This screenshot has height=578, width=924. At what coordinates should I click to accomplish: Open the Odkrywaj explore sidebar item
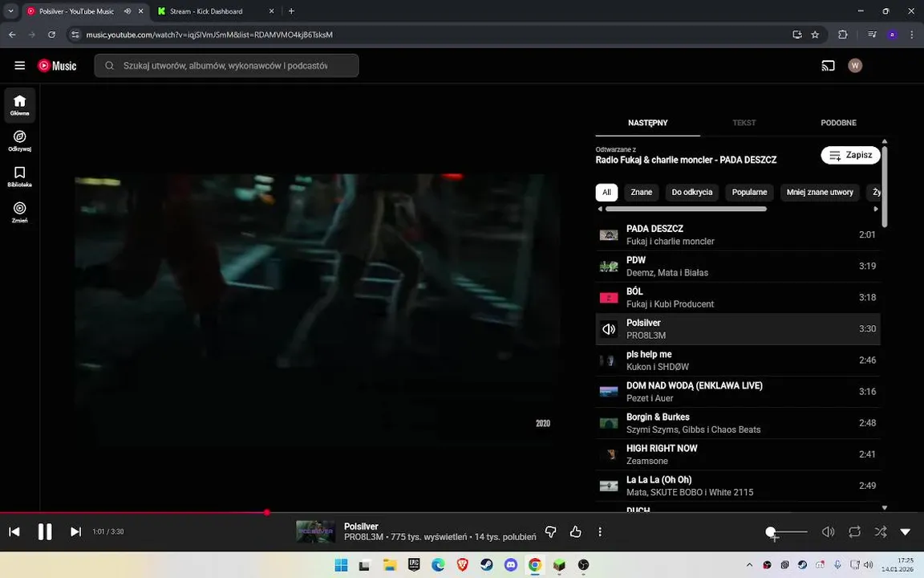pos(19,141)
